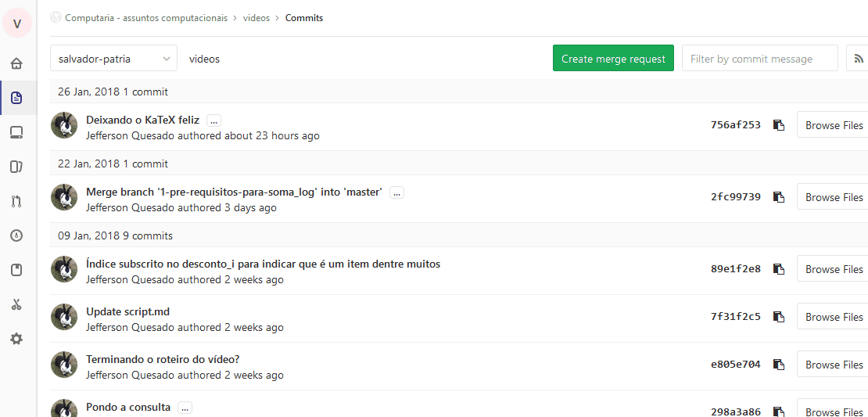Screen dimensions: 868x417
Task: Expand Deixando o KaTeX feliz commit description
Action: (214, 120)
